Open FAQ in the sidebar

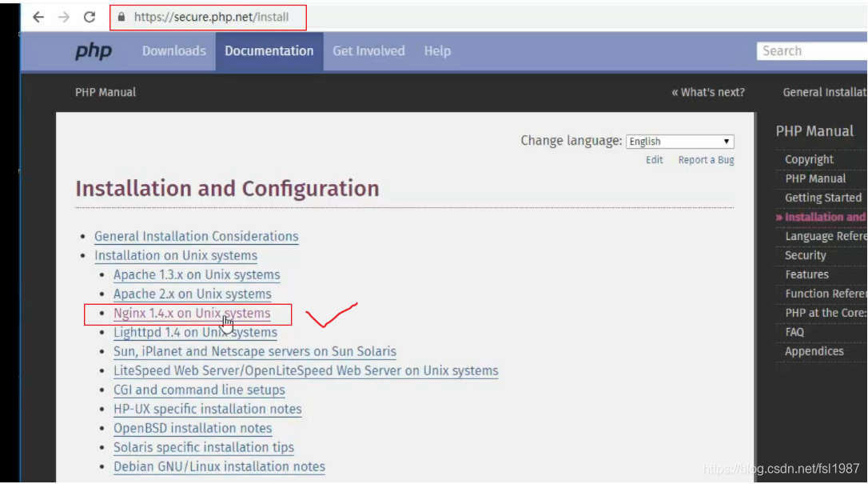[794, 332]
